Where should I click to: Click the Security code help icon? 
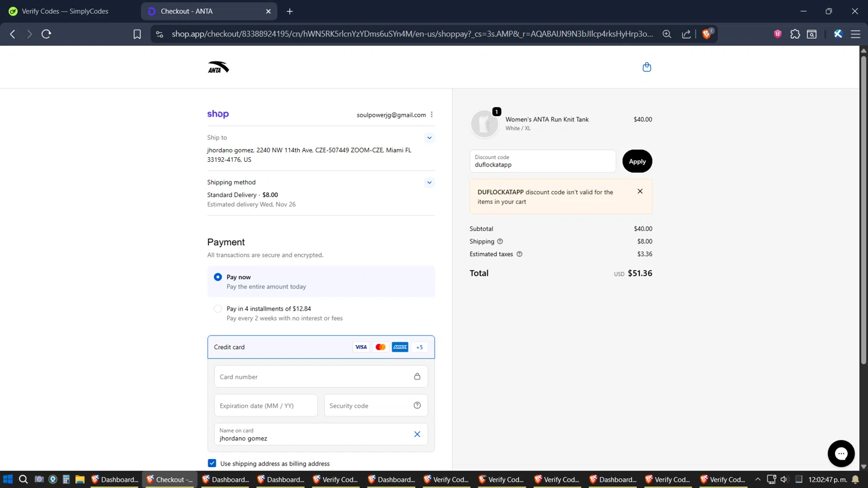[x=417, y=405]
